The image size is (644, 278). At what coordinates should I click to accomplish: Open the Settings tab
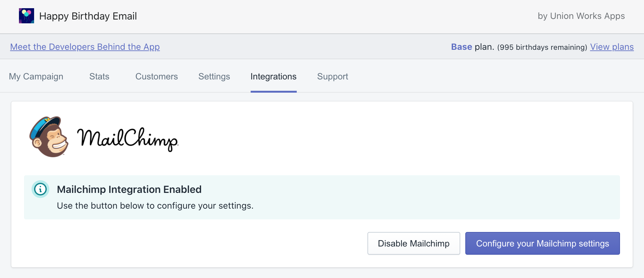pyautogui.click(x=214, y=77)
